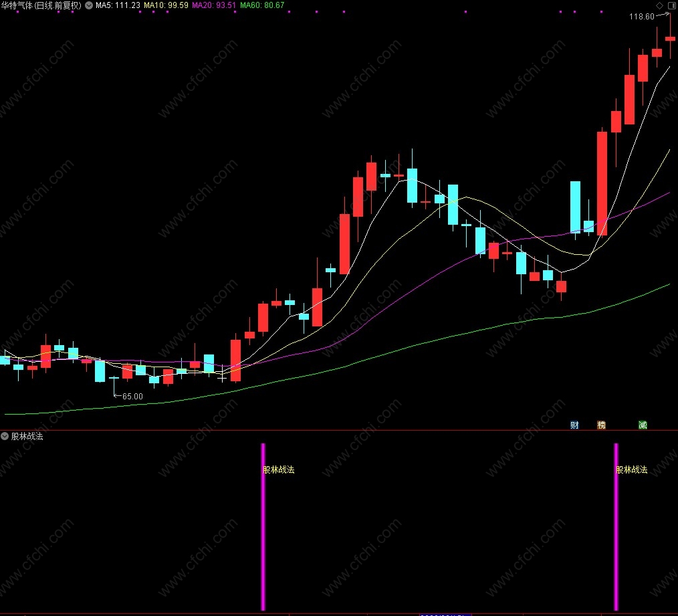678x616 pixels.
Task: Click the candlestick at the 118.60 high
Action: (x=670, y=38)
